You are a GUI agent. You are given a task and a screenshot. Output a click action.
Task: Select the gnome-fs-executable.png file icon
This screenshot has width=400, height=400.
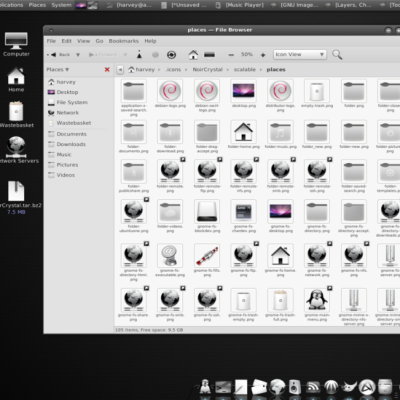pos(170,256)
